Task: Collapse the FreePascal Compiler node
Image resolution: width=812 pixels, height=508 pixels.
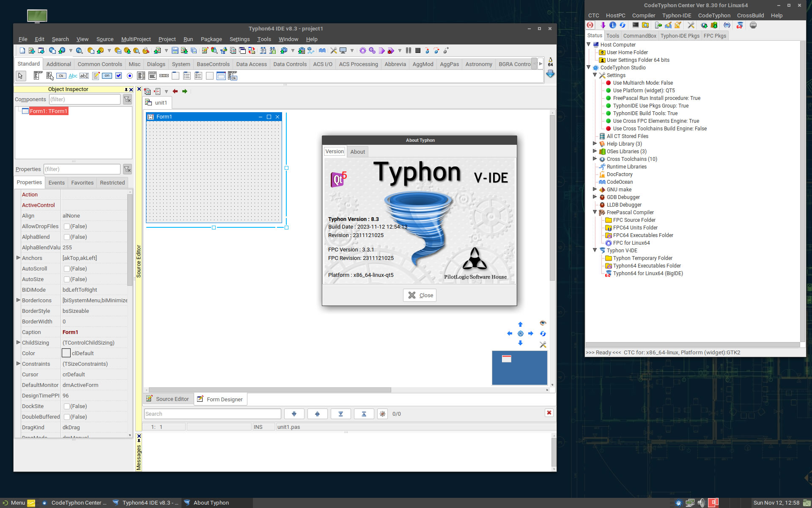Action: pyautogui.click(x=595, y=212)
